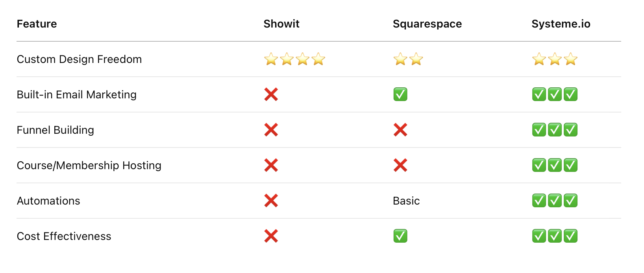This screenshot has width=644, height=273.
Task: Click the Showit star rating for Custom Design Freedom
Action: click(294, 59)
